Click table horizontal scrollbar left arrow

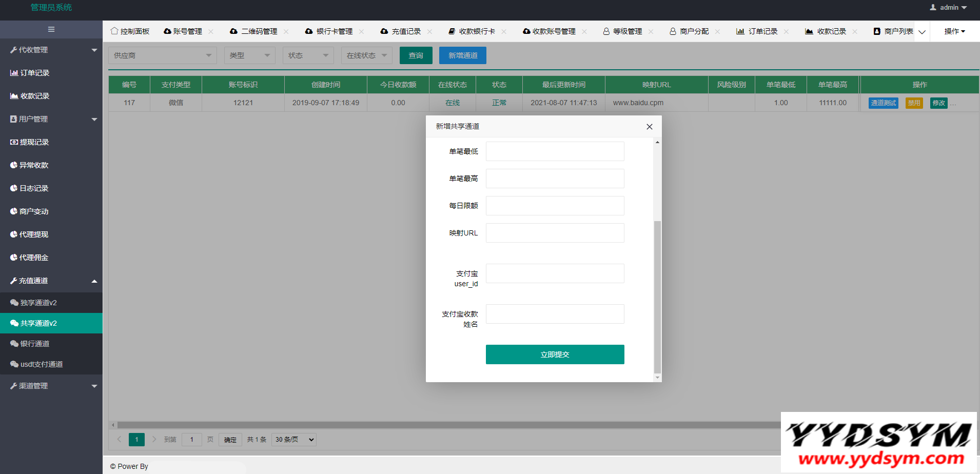click(113, 425)
